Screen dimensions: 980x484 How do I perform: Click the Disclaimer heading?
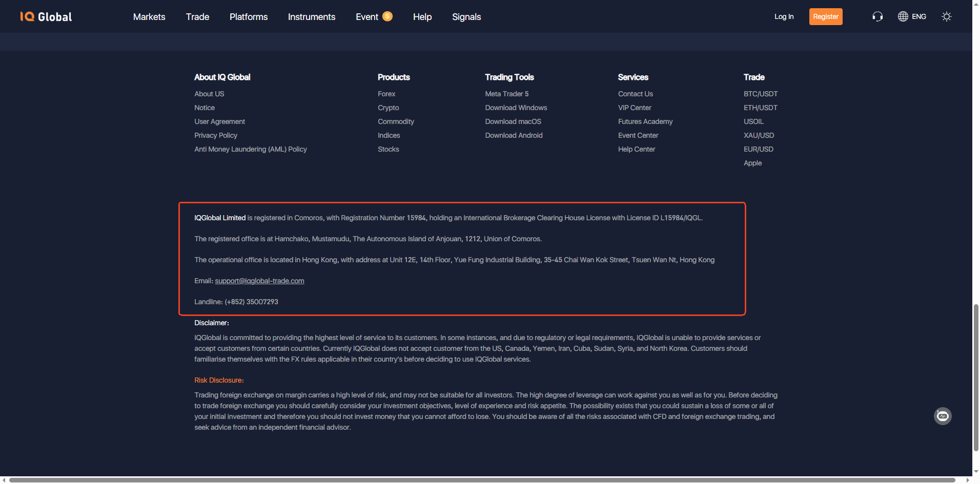coord(212,323)
